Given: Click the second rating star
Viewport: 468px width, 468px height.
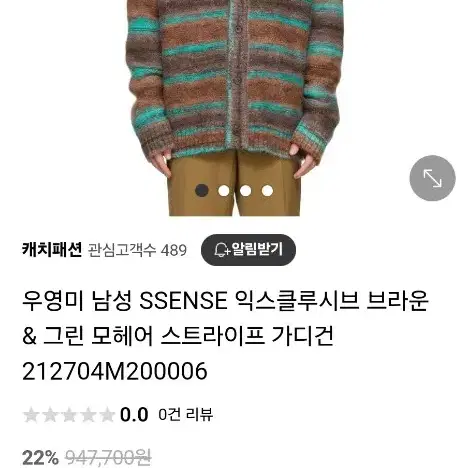Looking at the screenshot, I should point(50,415).
